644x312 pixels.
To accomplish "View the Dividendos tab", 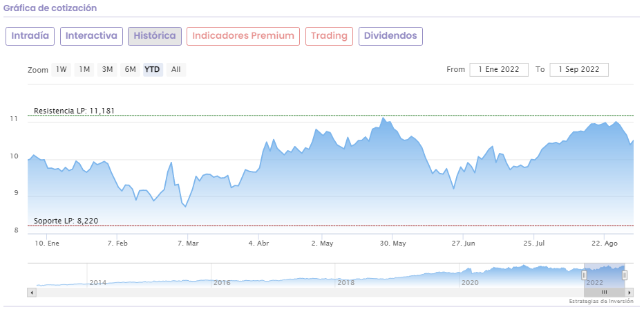I will (x=390, y=36).
